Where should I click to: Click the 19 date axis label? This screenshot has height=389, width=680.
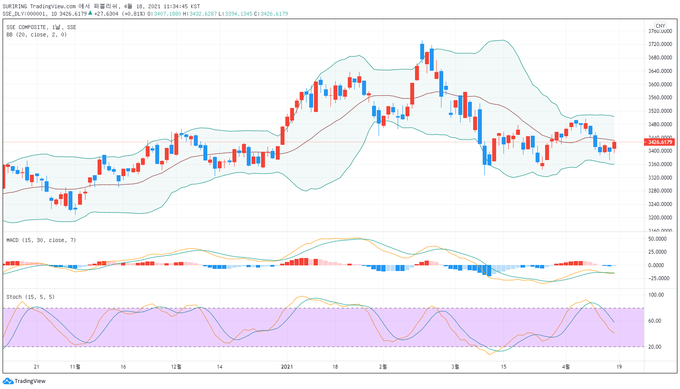click(x=619, y=367)
